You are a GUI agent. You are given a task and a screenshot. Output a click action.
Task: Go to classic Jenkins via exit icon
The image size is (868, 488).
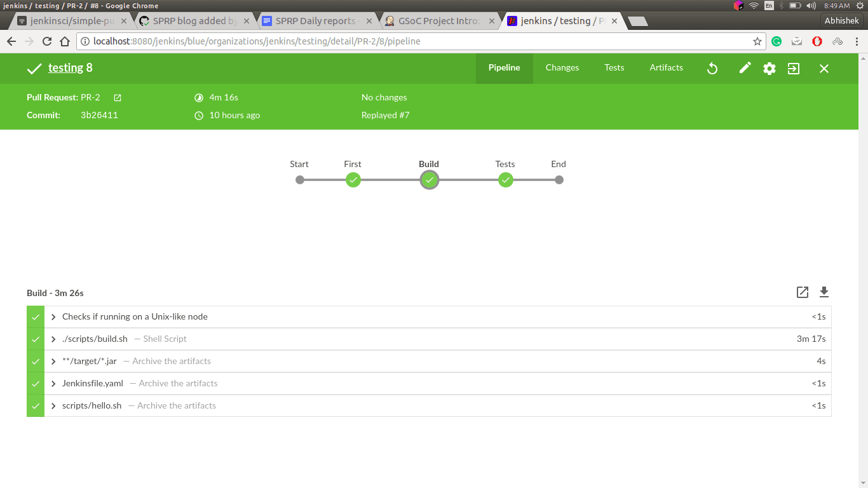click(793, 68)
